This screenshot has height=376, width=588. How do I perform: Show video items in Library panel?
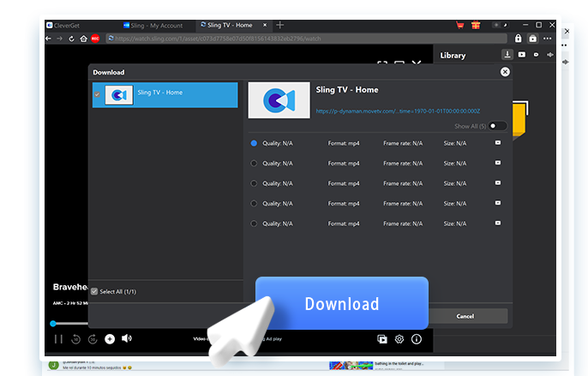[522, 55]
